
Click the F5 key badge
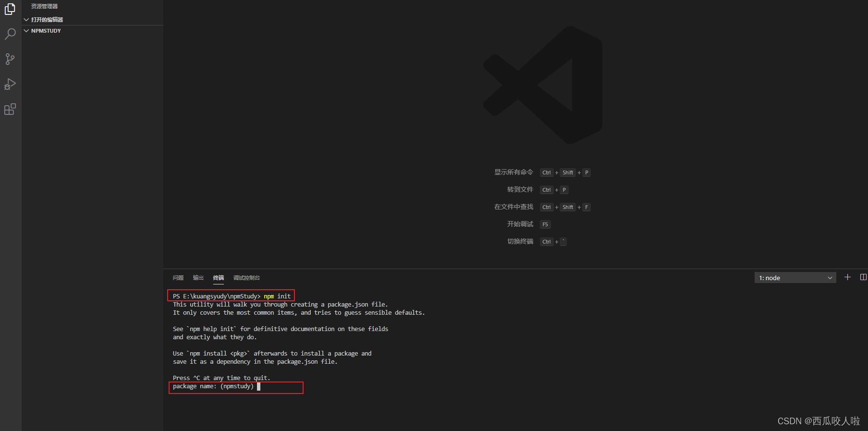[545, 224]
